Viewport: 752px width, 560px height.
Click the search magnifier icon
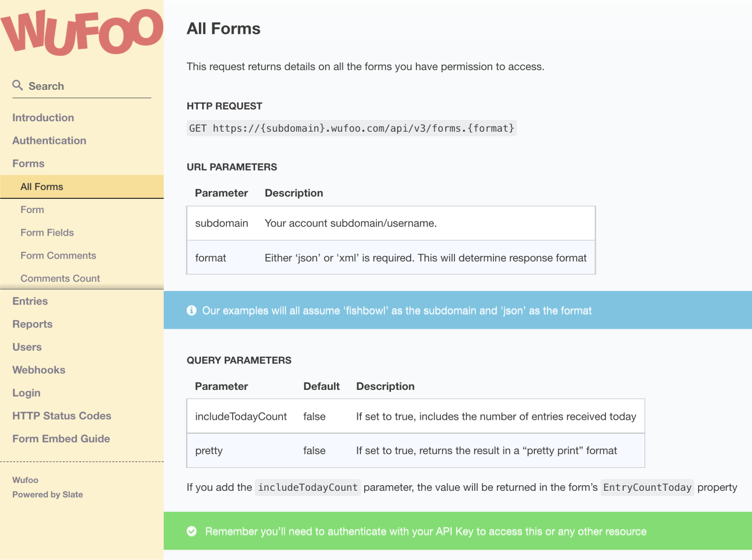(18, 85)
